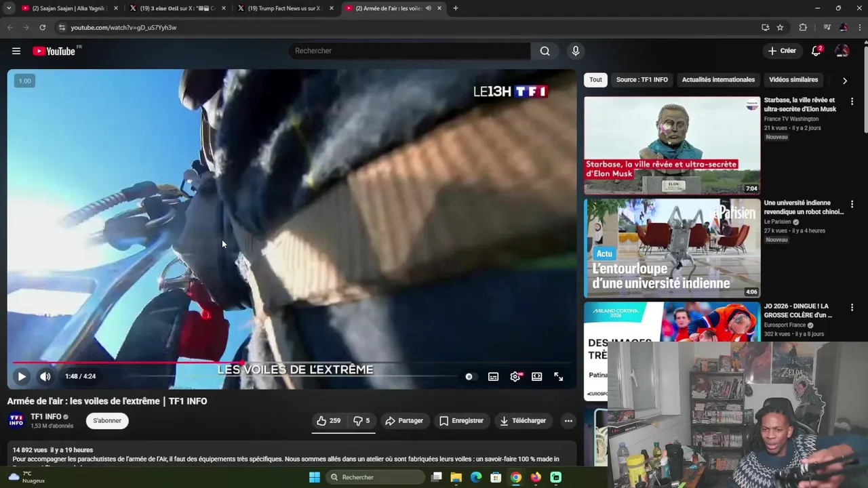This screenshot has width=868, height=488.
Task: Open options for JO 2026 video
Action: (852, 307)
